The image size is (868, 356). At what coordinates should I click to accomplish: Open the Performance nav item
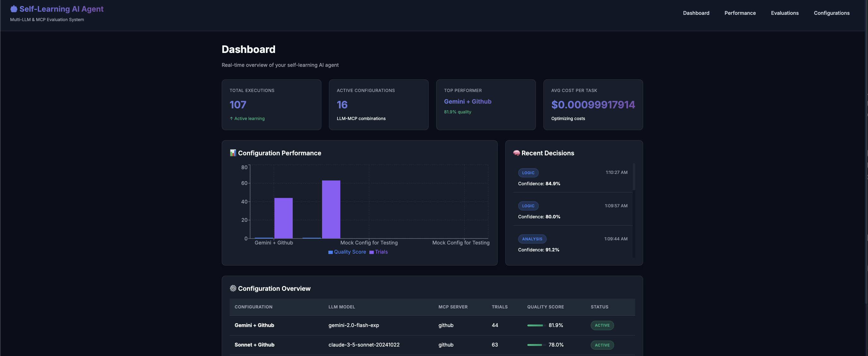(740, 13)
